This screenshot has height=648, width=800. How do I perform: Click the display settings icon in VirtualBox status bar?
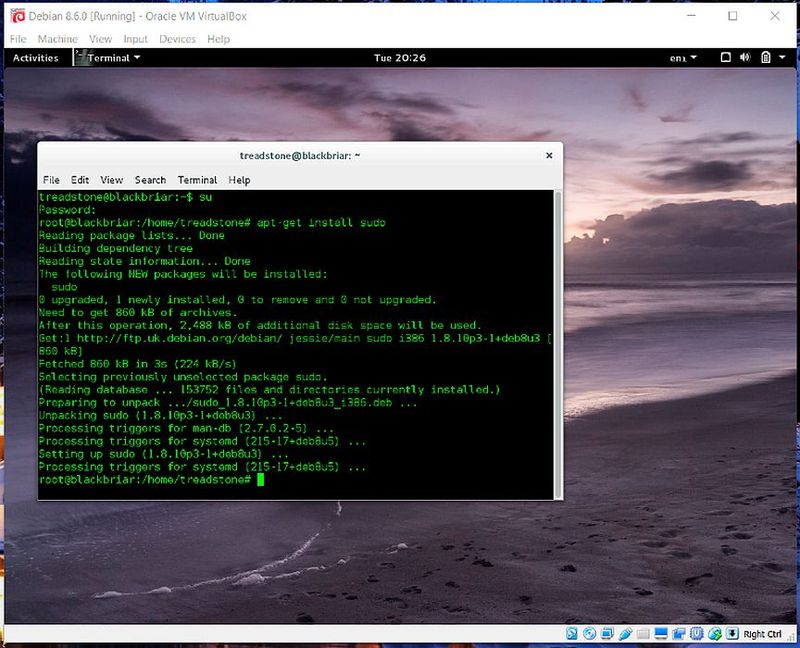coord(661,634)
